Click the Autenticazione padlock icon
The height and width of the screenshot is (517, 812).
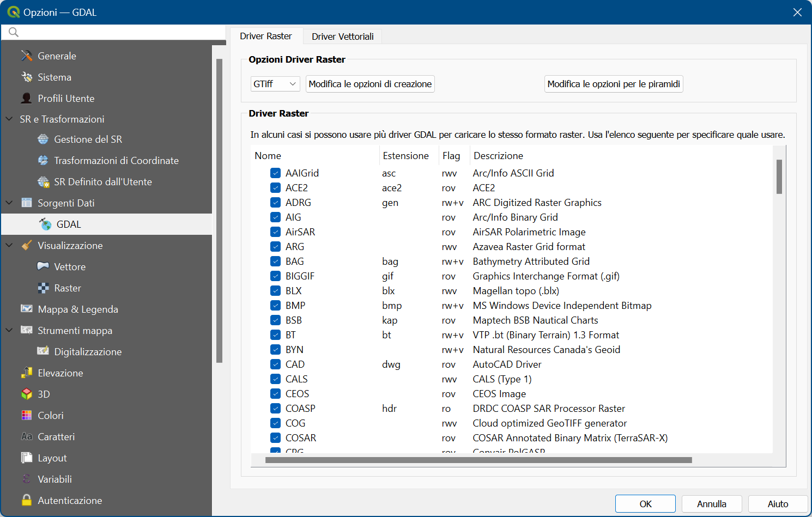tap(27, 500)
